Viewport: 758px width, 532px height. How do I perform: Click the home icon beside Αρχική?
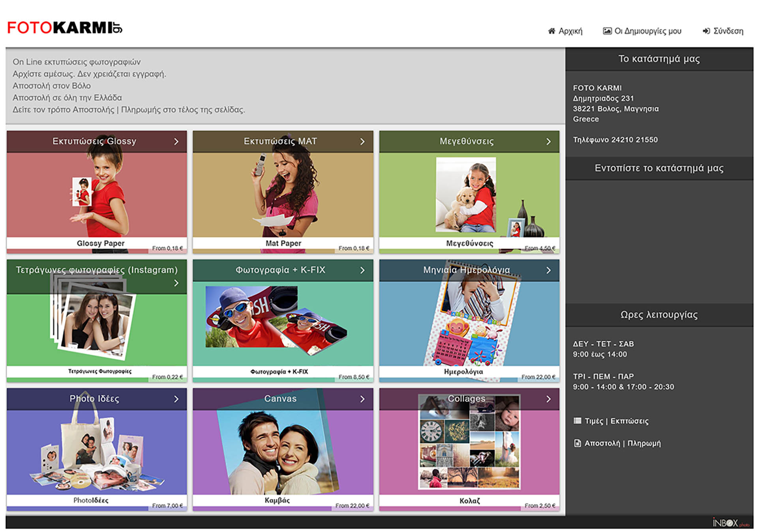pyautogui.click(x=552, y=31)
